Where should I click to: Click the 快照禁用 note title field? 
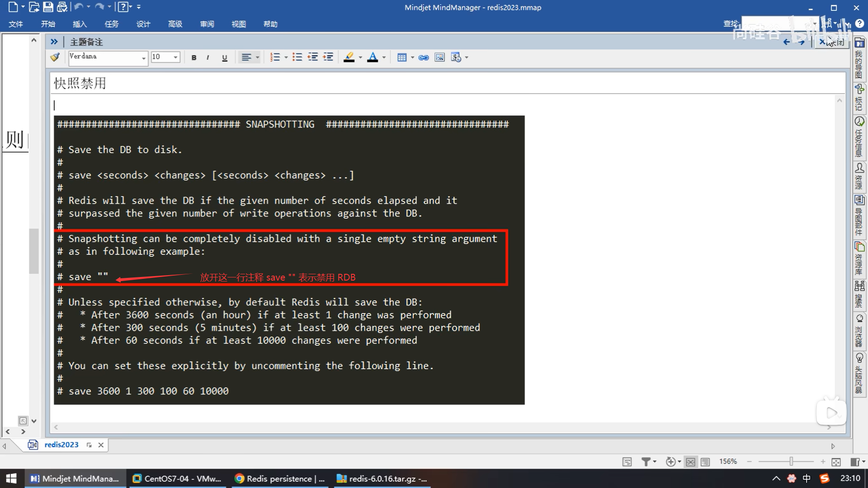click(x=80, y=83)
